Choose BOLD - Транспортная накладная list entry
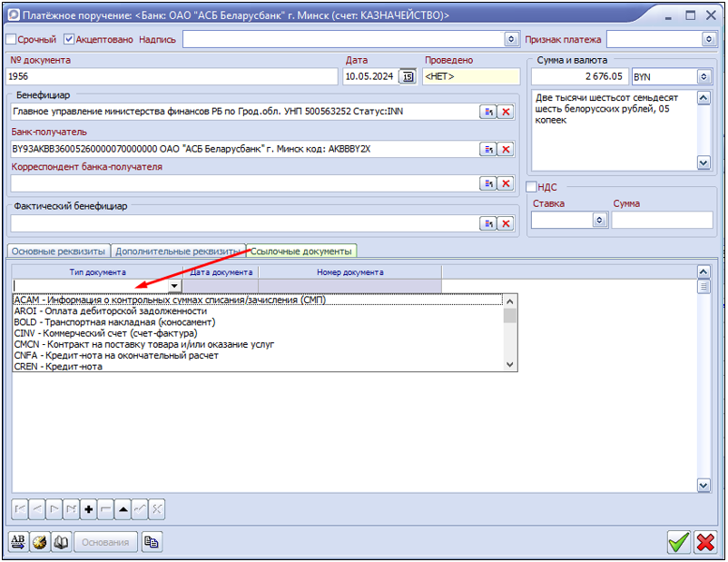This screenshot has height=562, width=728. click(114, 322)
